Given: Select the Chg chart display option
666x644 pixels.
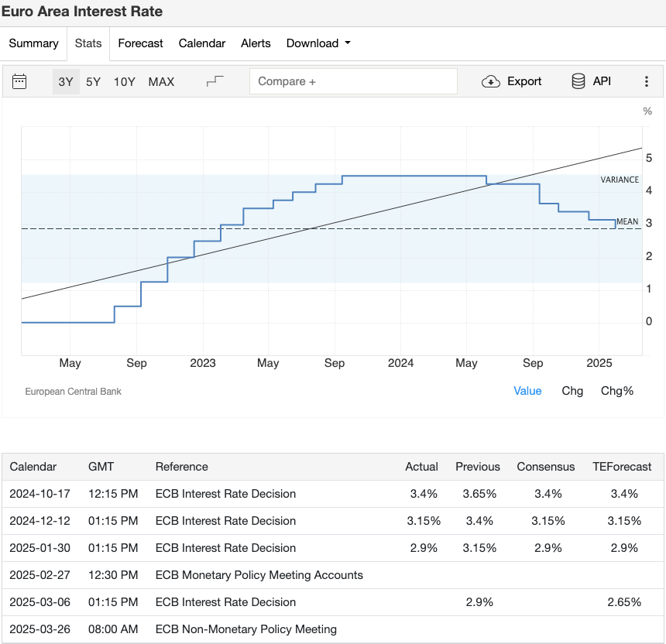Looking at the screenshot, I should coord(572,391).
